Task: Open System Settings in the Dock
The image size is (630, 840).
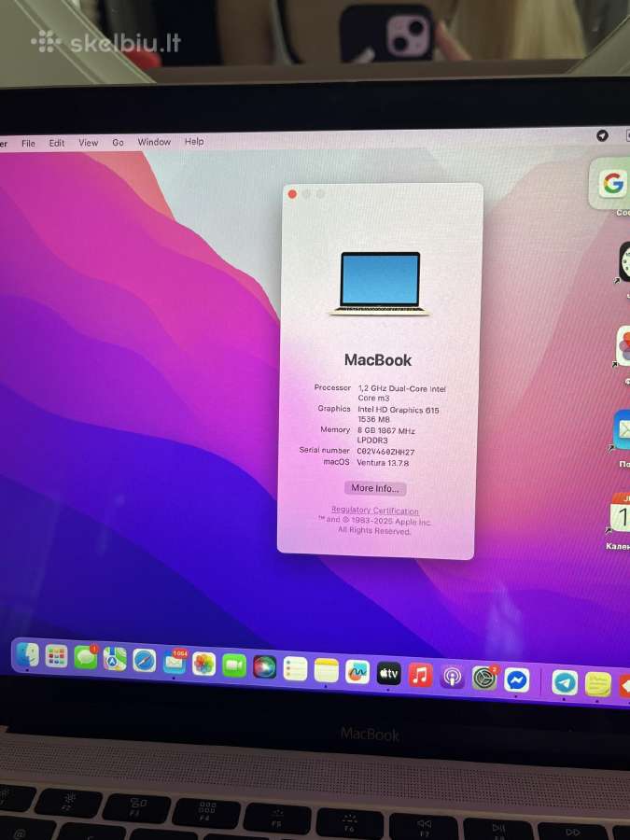Action: click(x=484, y=679)
